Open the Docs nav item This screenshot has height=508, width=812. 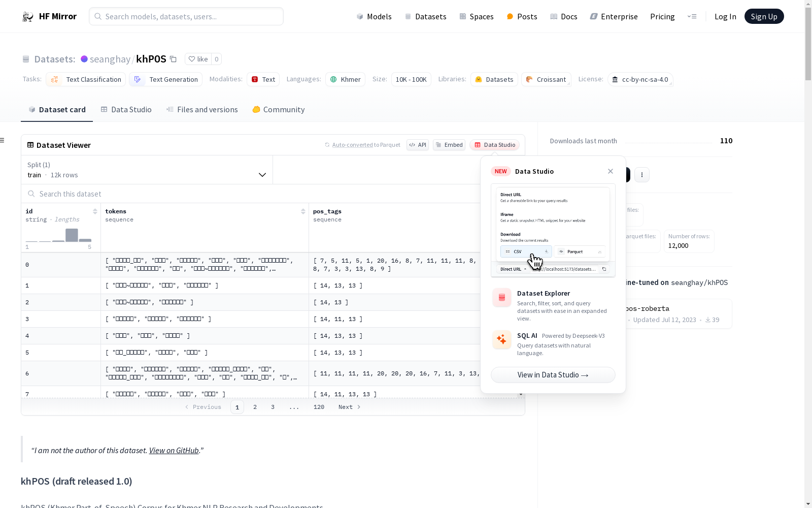(x=564, y=17)
